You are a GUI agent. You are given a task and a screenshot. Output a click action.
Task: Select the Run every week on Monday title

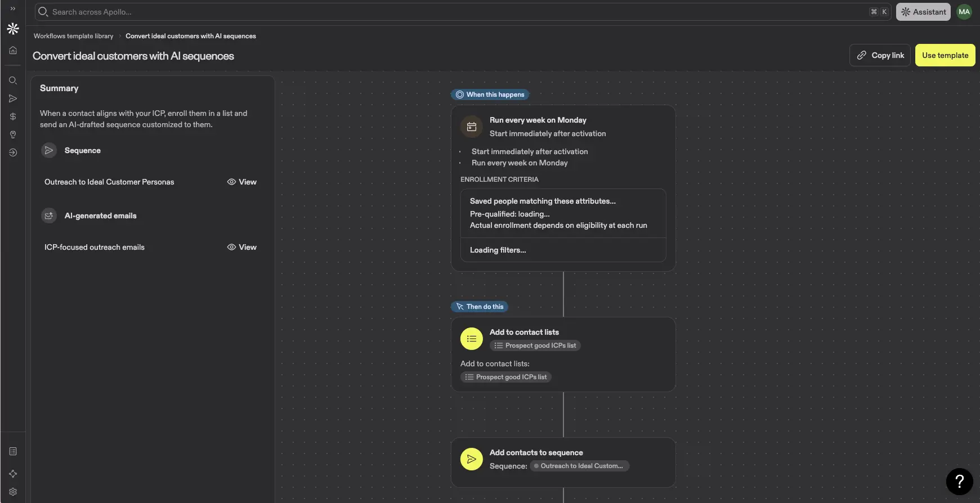tap(538, 120)
